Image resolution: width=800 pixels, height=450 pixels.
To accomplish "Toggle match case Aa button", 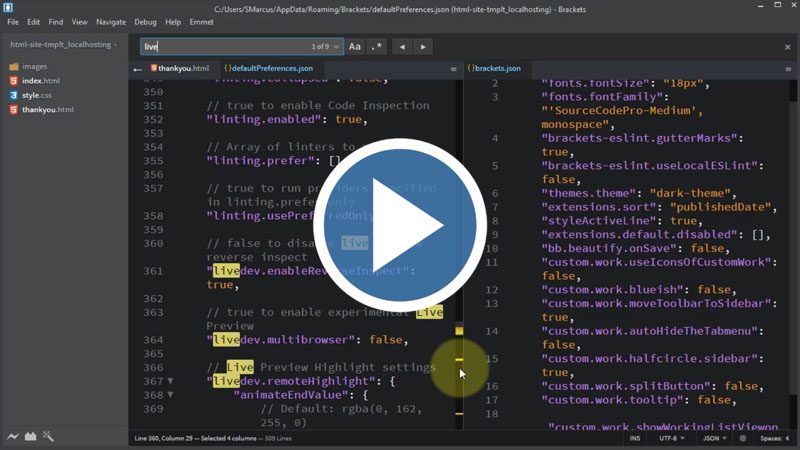I will coord(355,47).
